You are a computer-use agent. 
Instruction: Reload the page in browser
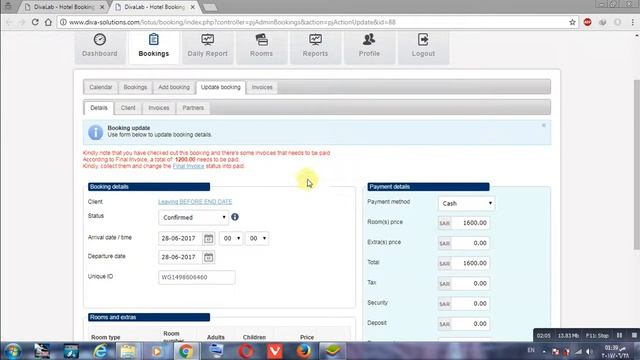(35, 22)
